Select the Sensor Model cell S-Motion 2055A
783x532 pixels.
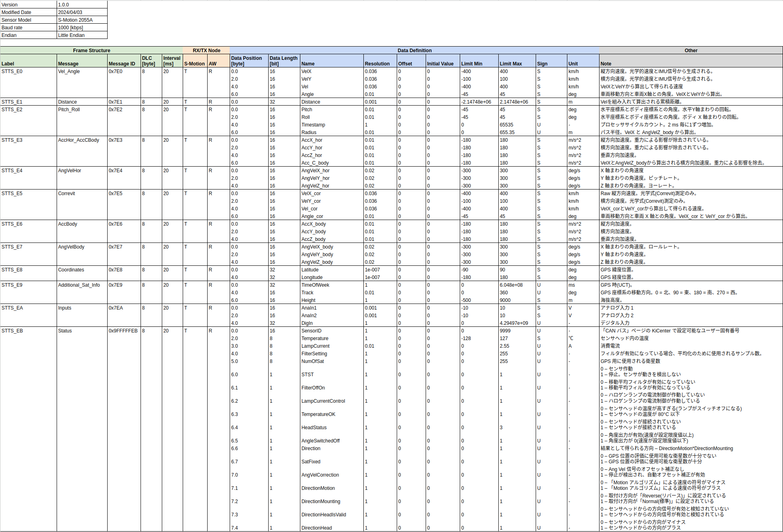click(x=82, y=20)
